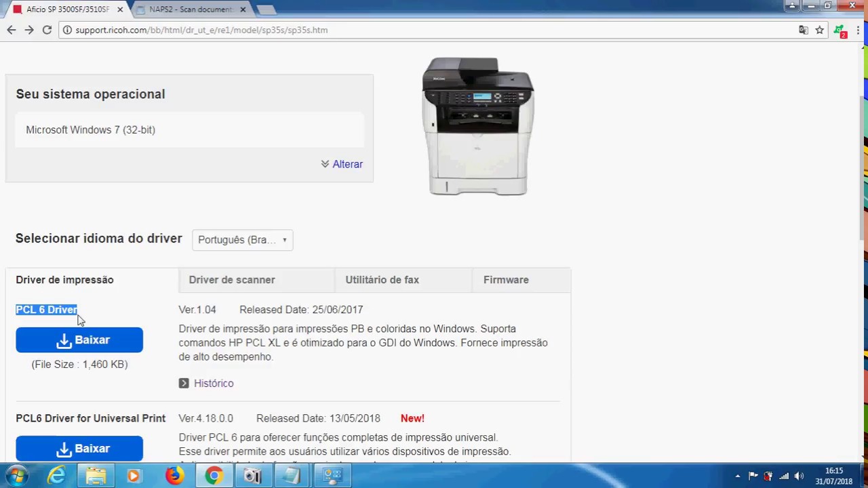Click the PCL6 Driver for Universal Print heading
Image resolution: width=868 pixels, height=488 pixels.
(x=91, y=418)
